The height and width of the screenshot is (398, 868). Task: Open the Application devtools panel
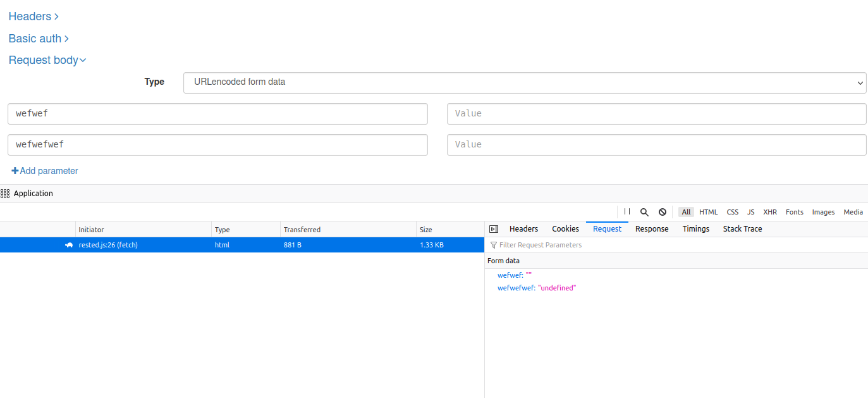(27, 194)
